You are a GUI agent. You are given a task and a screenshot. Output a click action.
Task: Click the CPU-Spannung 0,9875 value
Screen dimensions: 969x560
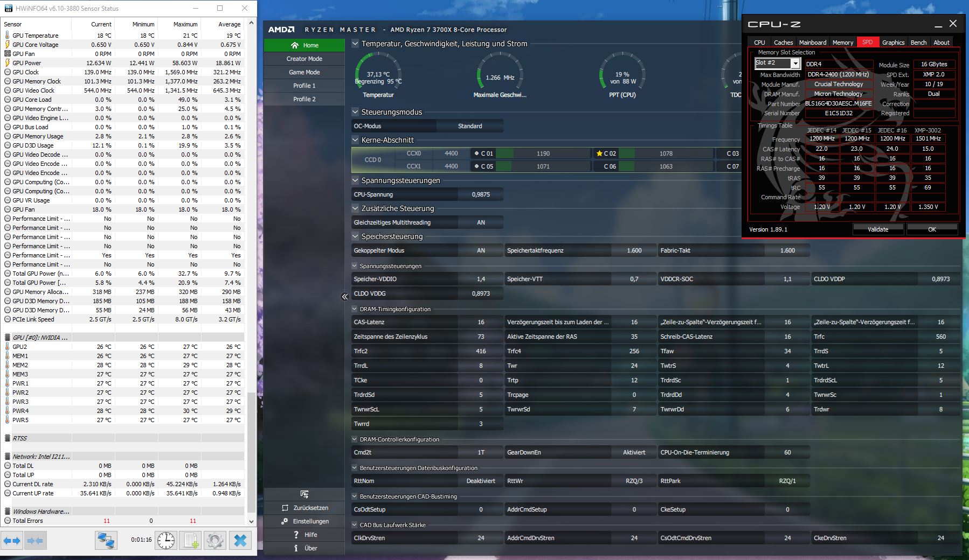point(481,194)
